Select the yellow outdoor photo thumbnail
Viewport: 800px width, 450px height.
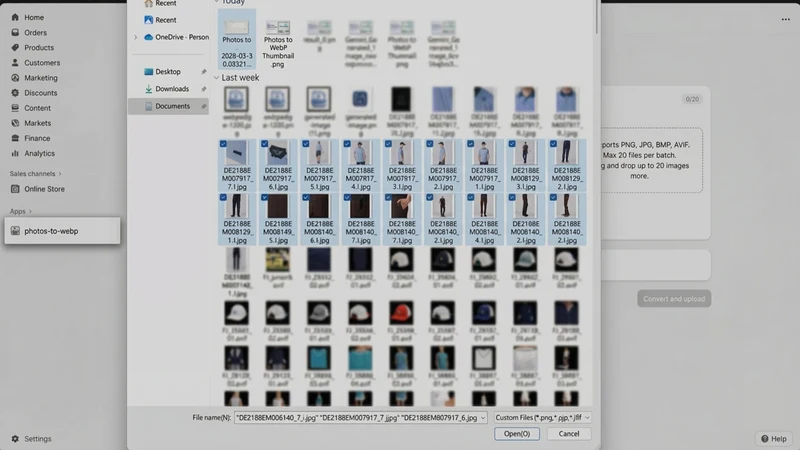pos(278,260)
